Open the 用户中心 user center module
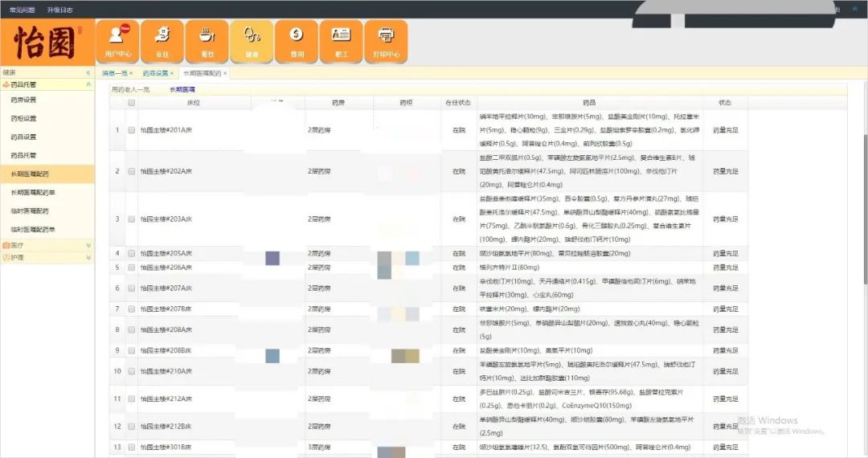This screenshot has width=868, height=458. [118, 42]
